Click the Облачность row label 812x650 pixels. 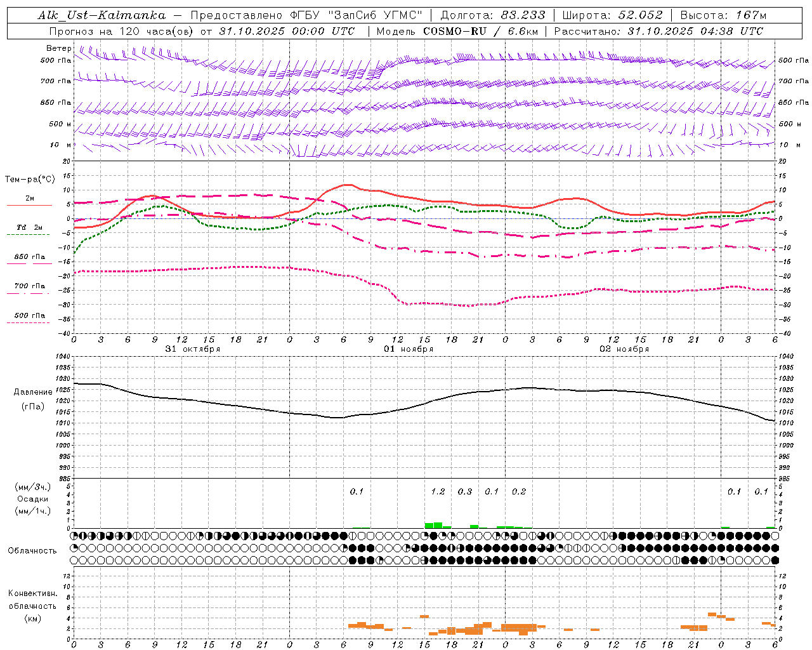click(x=32, y=551)
